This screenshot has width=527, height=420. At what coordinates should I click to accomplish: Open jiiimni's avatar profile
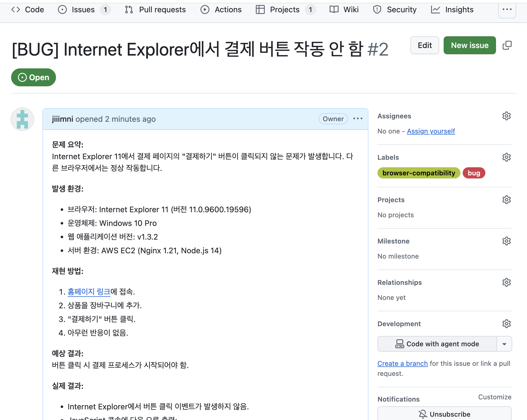click(22, 119)
